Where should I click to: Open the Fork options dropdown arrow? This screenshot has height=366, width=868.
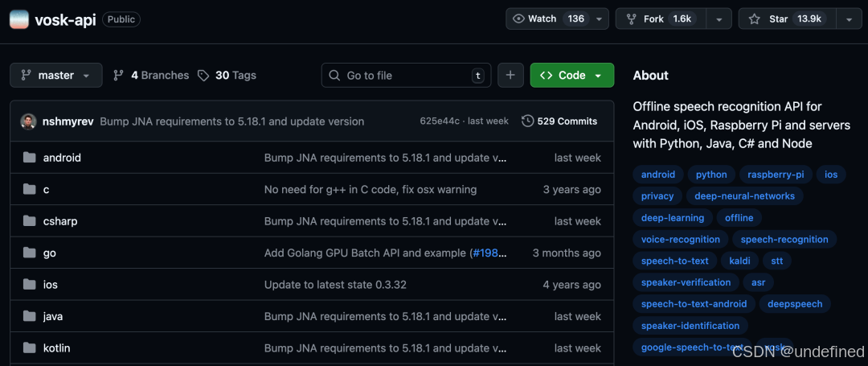719,19
